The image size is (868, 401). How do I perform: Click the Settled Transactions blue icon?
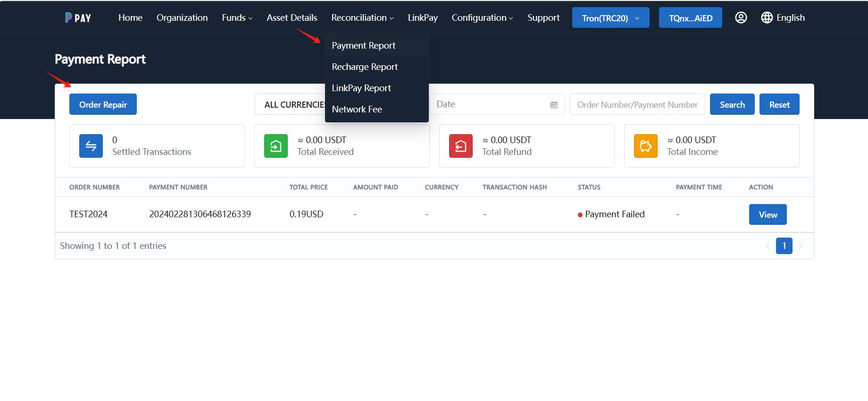[91, 146]
